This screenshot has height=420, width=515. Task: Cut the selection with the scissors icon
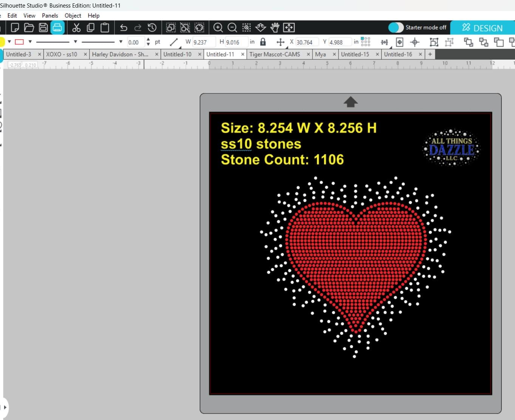coord(76,28)
